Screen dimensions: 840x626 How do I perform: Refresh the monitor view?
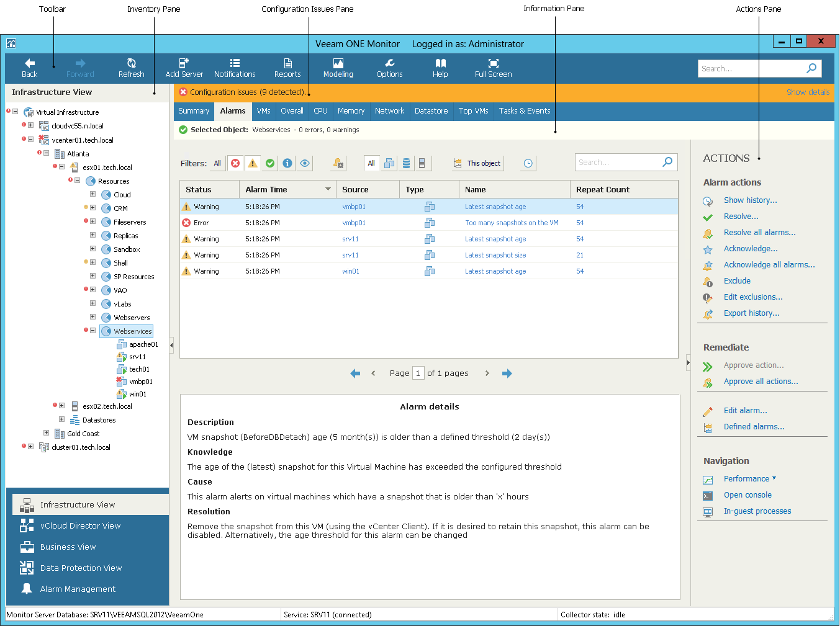131,68
